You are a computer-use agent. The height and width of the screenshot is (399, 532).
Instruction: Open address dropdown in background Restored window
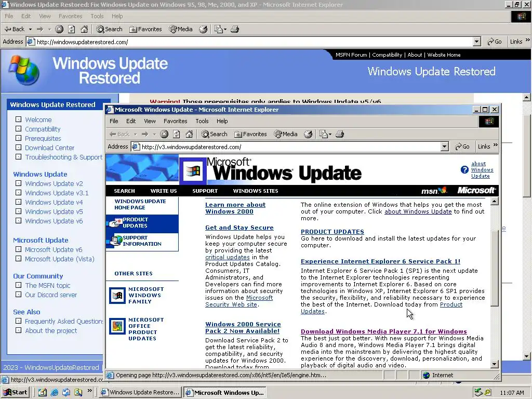pyautogui.click(x=477, y=42)
